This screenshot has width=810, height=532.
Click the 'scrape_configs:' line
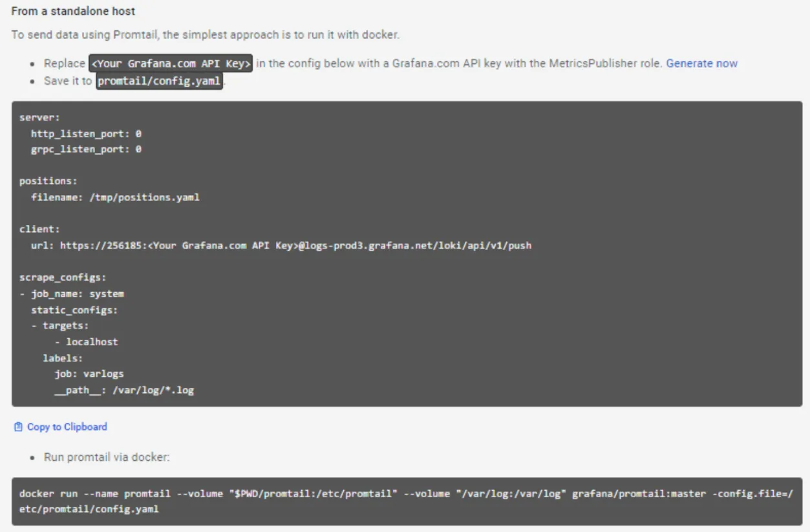pyautogui.click(x=63, y=278)
